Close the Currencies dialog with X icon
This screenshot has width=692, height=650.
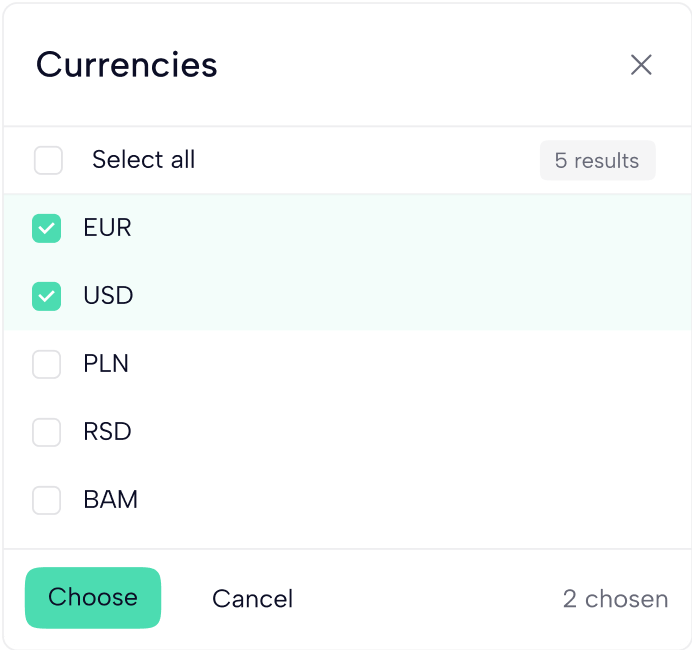(x=641, y=65)
